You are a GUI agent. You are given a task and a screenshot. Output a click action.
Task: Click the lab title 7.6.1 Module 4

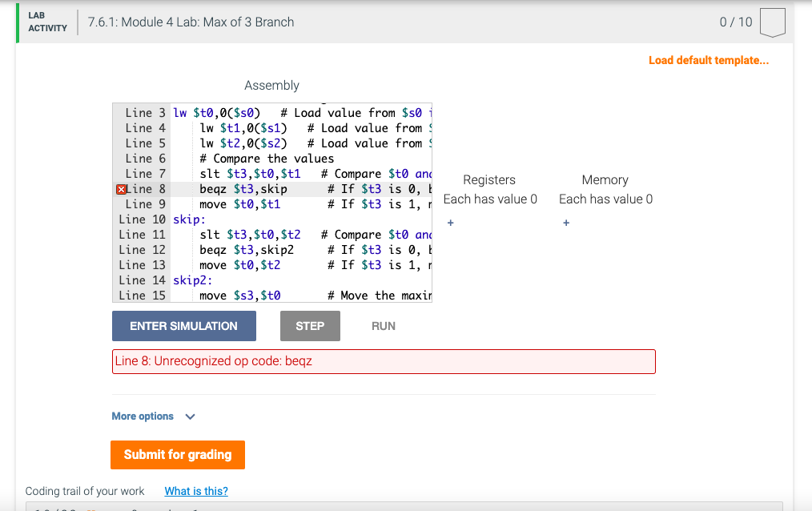[189, 22]
